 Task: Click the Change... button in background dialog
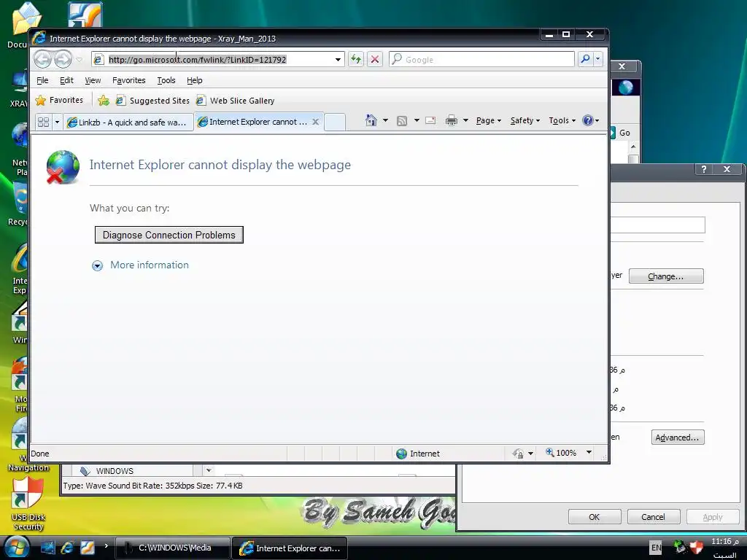coord(665,276)
